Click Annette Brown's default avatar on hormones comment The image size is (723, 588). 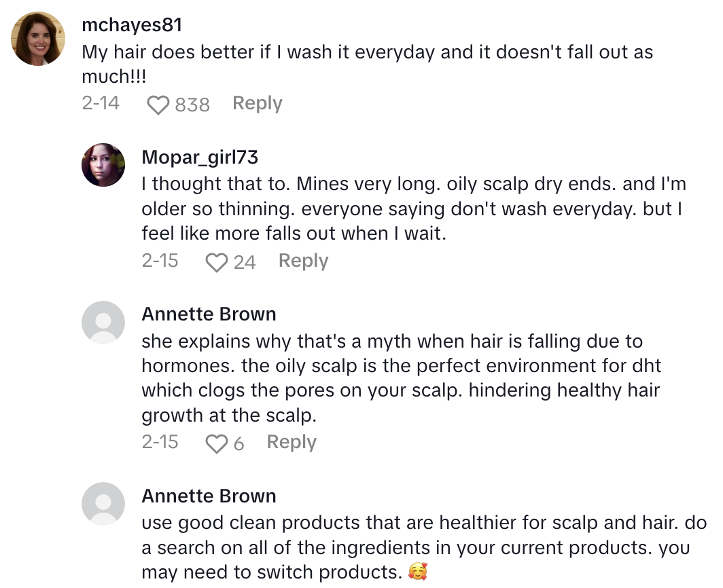tap(103, 323)
